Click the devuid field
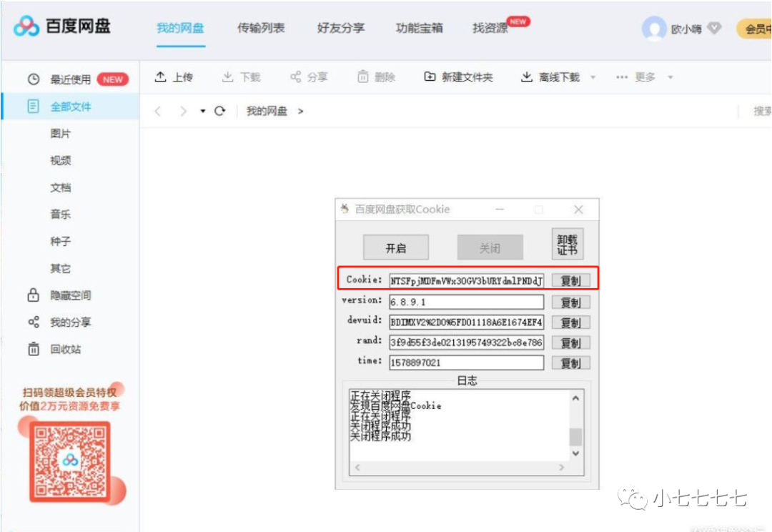Screen dimensions: 772x532 (466, 322)
